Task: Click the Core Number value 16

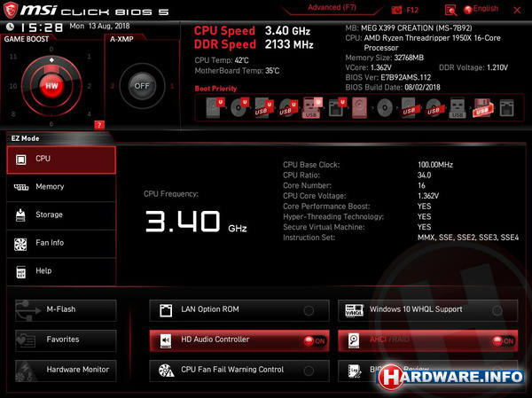Action: (x=421, y=185)
